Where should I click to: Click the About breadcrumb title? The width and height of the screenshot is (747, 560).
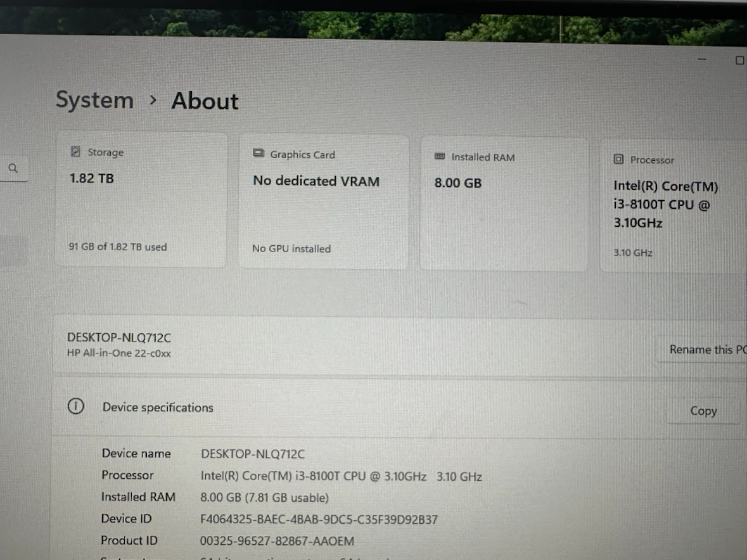pos(205,101)
